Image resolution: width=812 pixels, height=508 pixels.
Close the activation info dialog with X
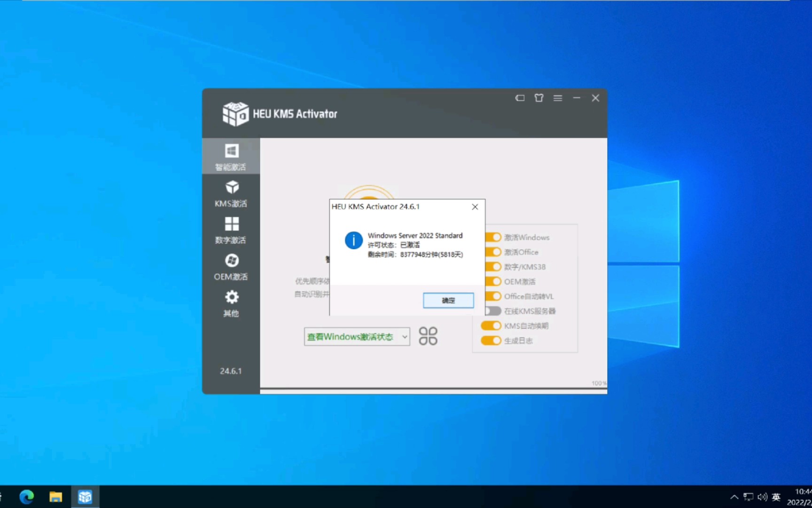point(475,207)
